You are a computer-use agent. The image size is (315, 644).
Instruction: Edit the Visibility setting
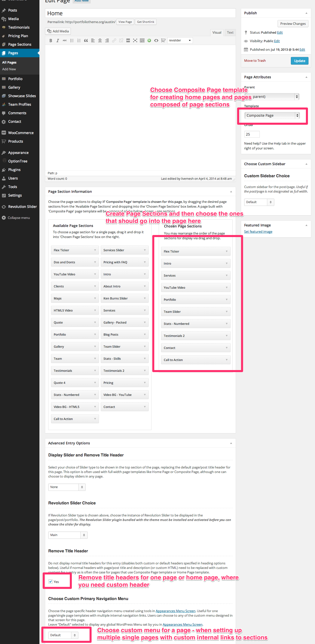tap(277, 41)
